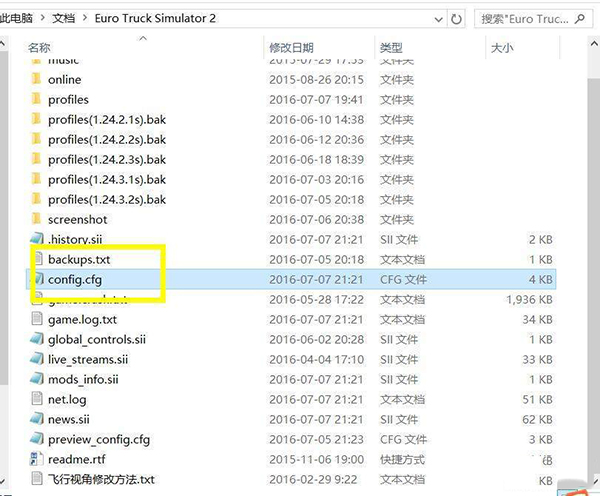Image resolution: width=600 pixels, height=496 pixels.
Task: Select the file name preview_config.cfg
Action: [x=99, y=439]
